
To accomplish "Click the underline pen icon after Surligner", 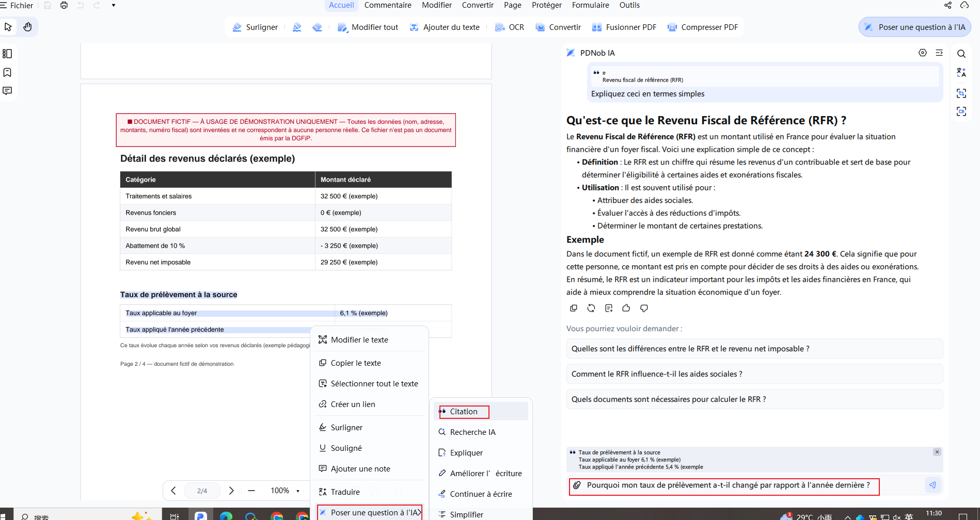I will 297,27.
